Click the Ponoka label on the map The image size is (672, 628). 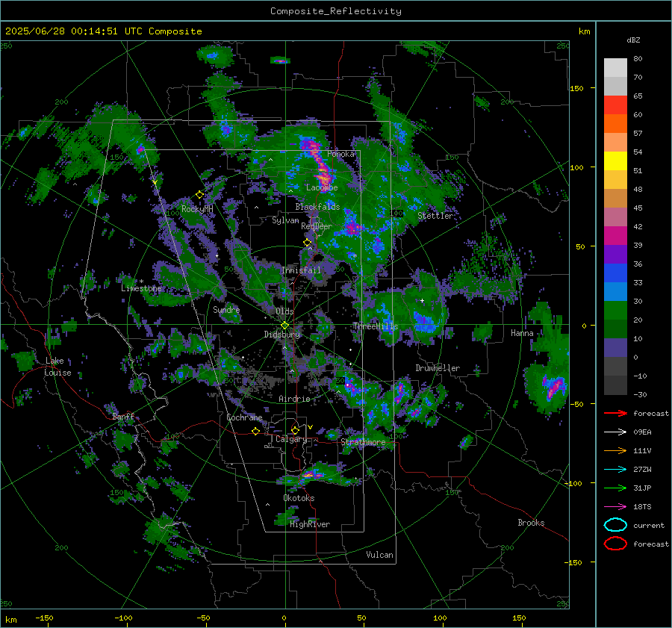point(340,154)
